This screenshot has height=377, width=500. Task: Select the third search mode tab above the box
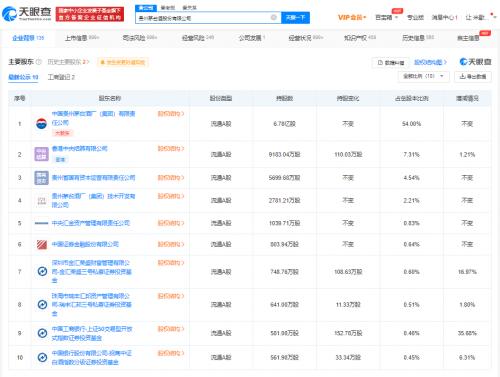pos(189,7)
